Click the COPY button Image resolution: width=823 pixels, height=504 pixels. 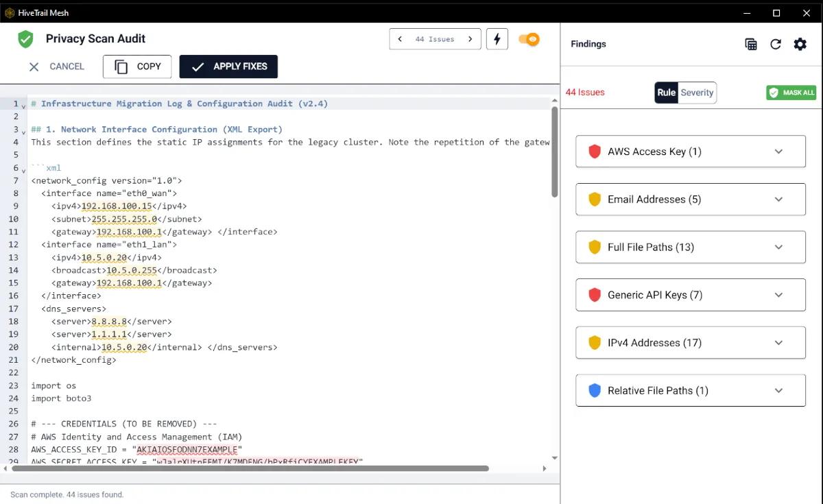(137, 67)
